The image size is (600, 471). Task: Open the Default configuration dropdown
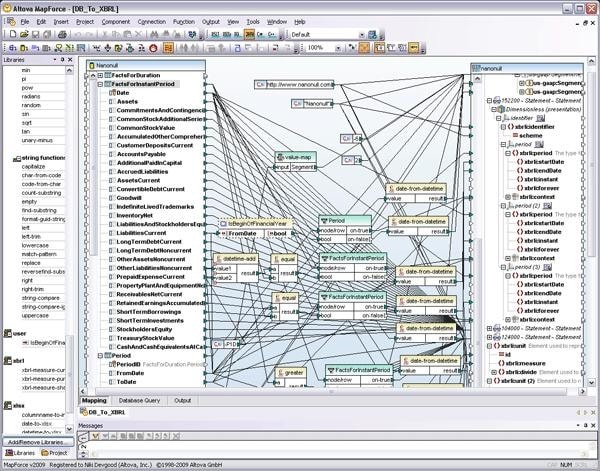(362, 35)
